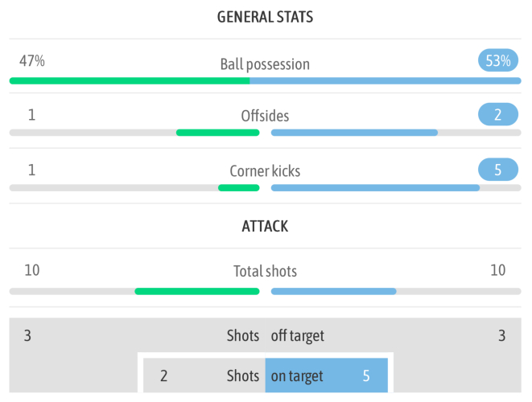Click the 47% possession value
This screenshot has height=402, width=532.
[x=32, y=61]
